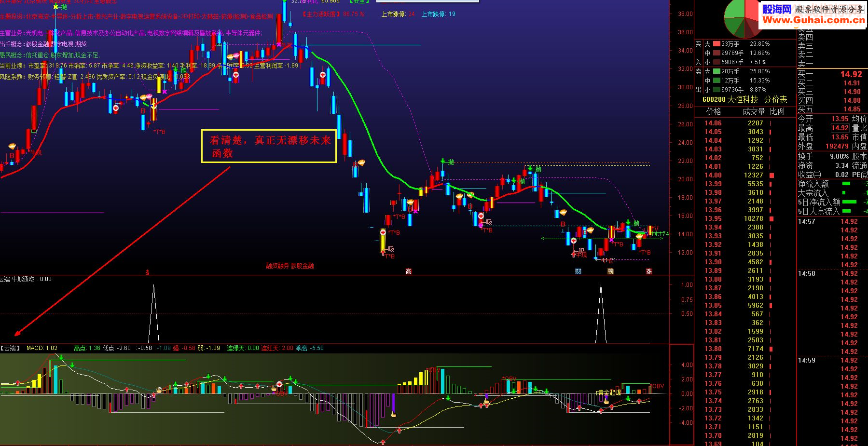Click the 净流入额 row label
Screen dimensions: 868x446
(813, 184)
